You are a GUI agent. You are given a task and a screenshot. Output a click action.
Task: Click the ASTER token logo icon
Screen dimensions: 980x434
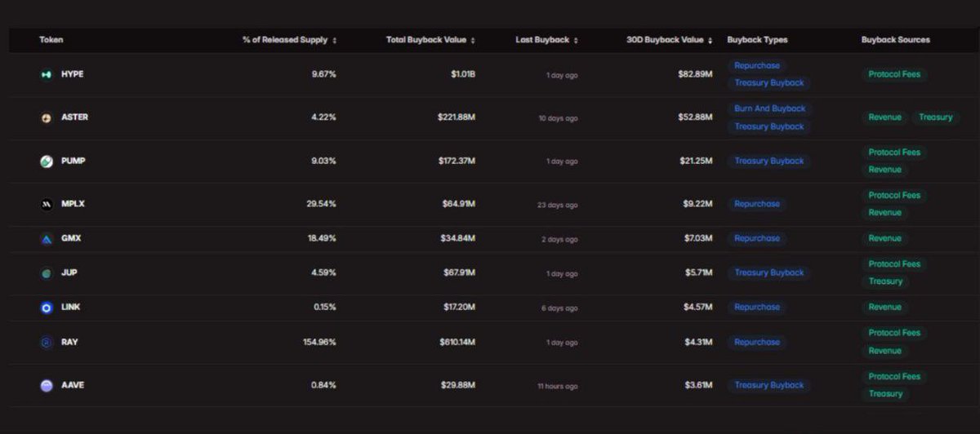tap(47, 118)
